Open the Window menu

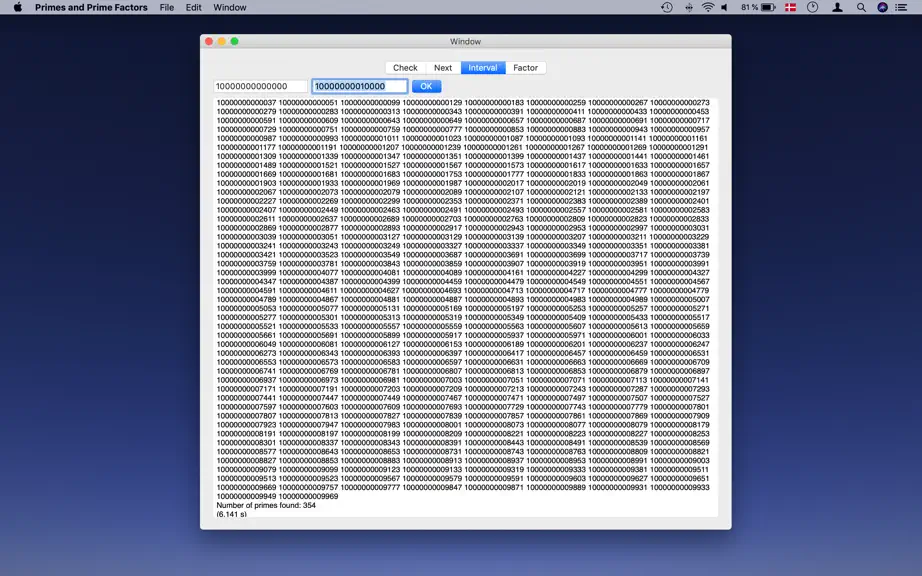pos(229,7)
